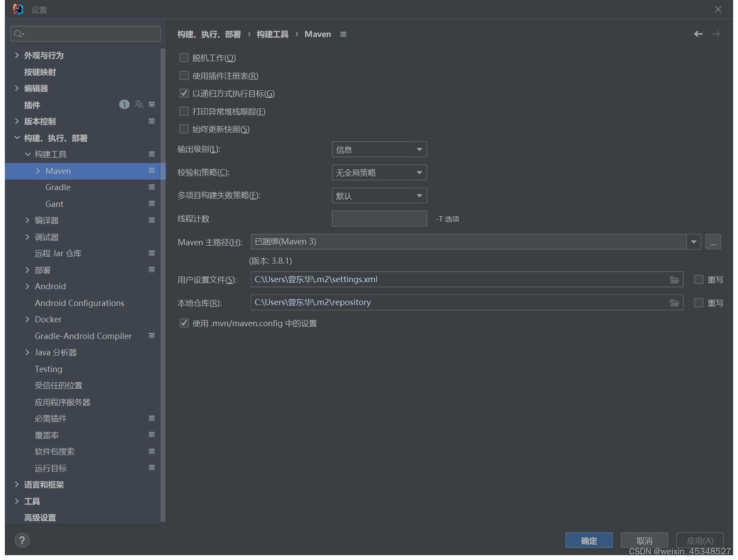This screenshot has width=738, height=560.
Task: Click project settings icon in 编译器 row
Action: (x=152, y=220)
